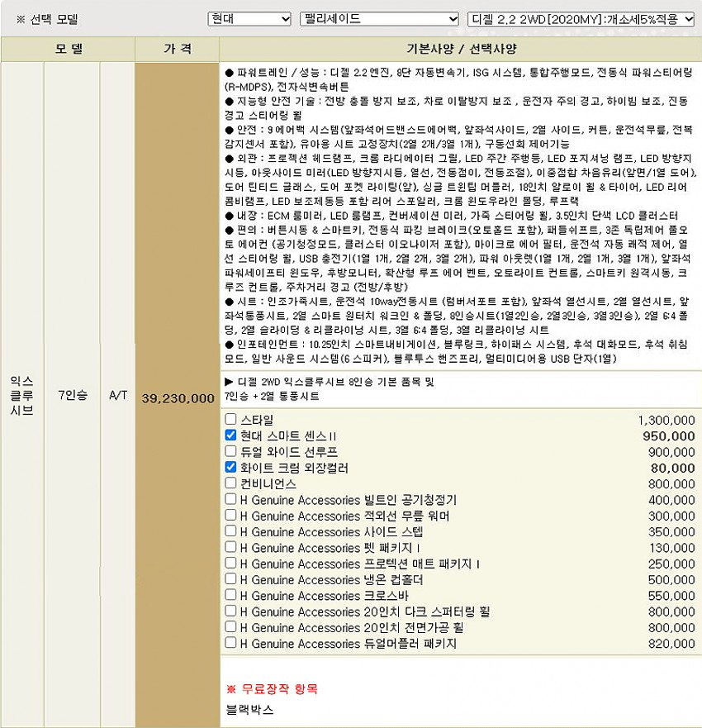The height and width of the screenshot is (728, 702).
Task: Expand the 팰리세이드 model dropdown
Action: pos(379,18)
